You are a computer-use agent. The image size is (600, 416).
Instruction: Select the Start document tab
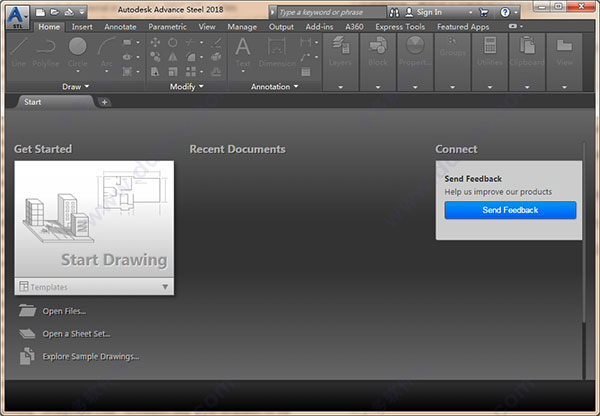point(55,102)
